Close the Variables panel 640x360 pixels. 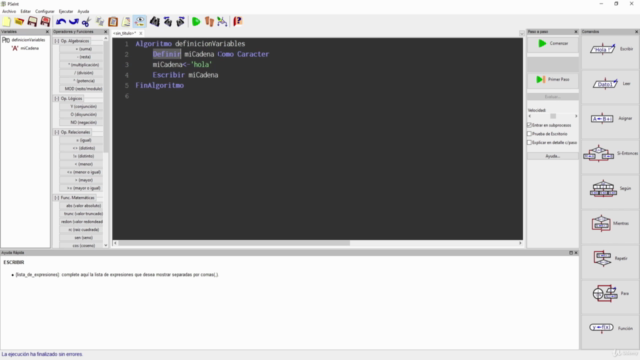(x=47, y=32)
